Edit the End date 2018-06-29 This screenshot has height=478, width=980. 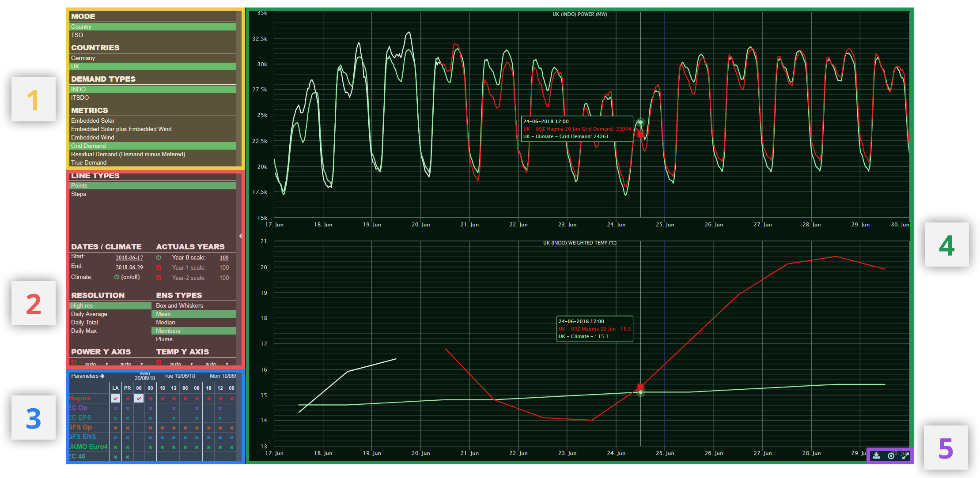point(129,267)
